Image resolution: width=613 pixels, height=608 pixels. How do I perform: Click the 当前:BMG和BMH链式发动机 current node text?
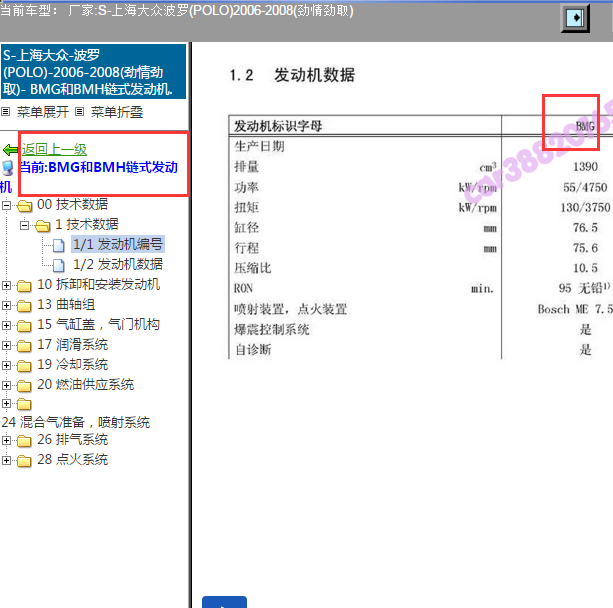pyautogui.click(x=99, y=167)
